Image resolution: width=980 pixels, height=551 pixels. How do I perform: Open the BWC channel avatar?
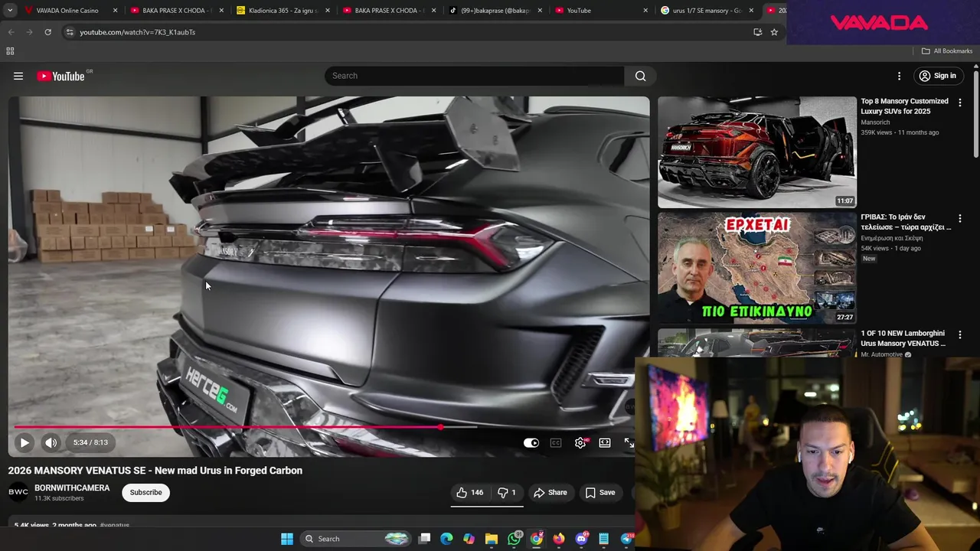[x=18, y=492]
